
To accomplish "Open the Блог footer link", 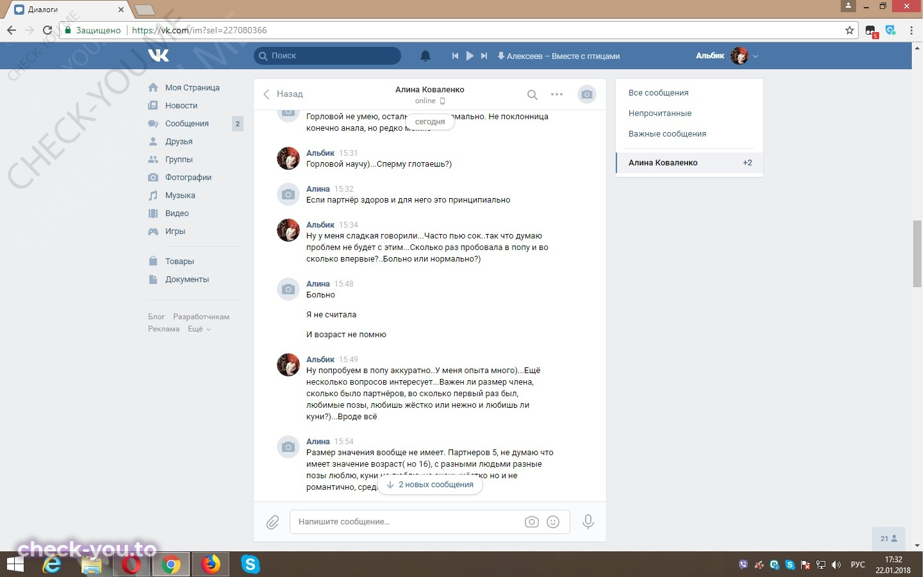I will point(156,317).
